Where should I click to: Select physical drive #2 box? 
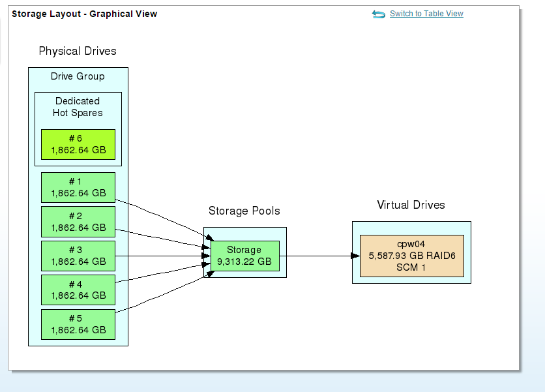pyautogui.click(x=78, y=222)
